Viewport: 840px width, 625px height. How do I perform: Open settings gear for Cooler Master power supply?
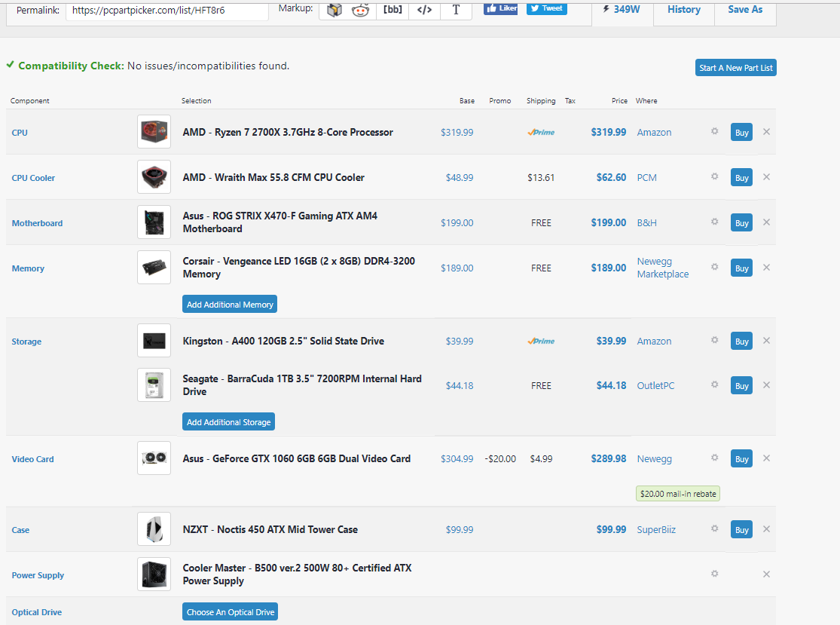(x=715, y=574)
